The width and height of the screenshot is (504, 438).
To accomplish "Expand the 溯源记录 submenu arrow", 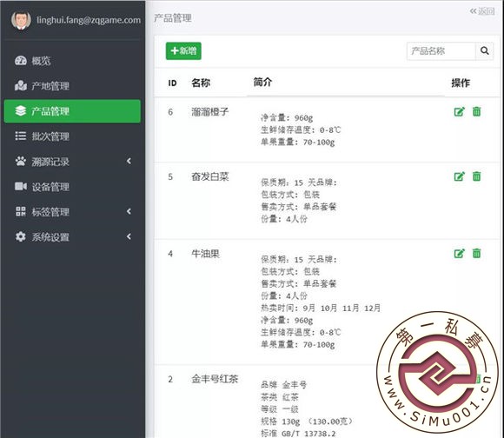I will click(129, 161).
